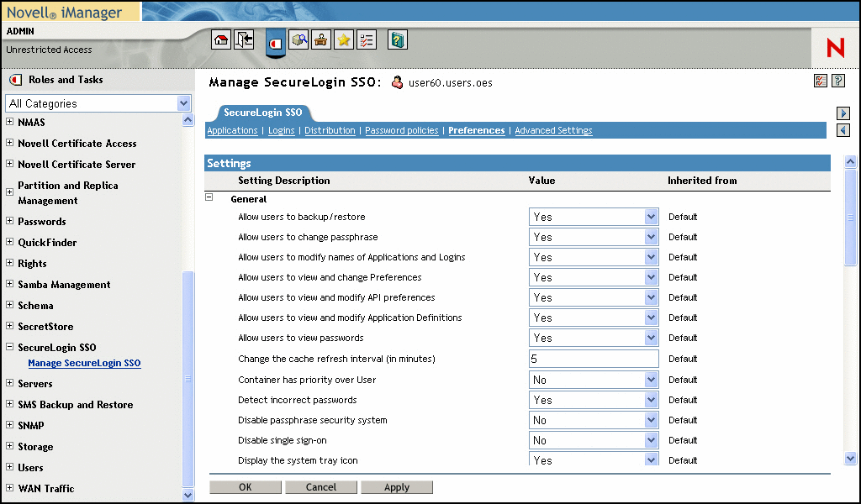
Task: Click the Manage SecureLogin SSO link
Action: pos(85,363)
